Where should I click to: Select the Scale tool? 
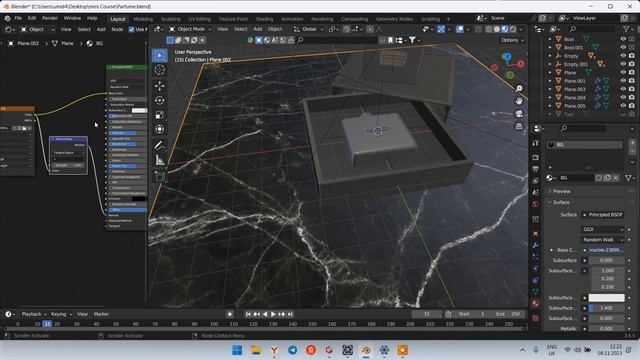point(160,115)
